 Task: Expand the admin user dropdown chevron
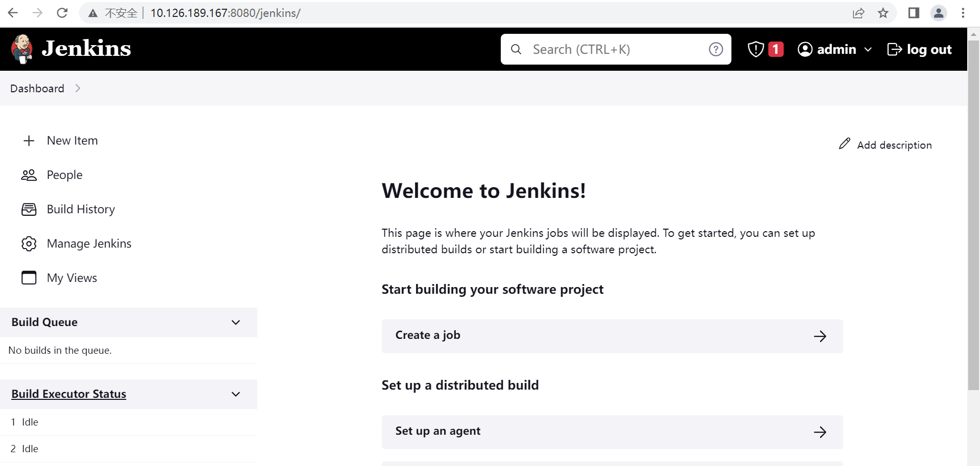[x=868, y=50]
